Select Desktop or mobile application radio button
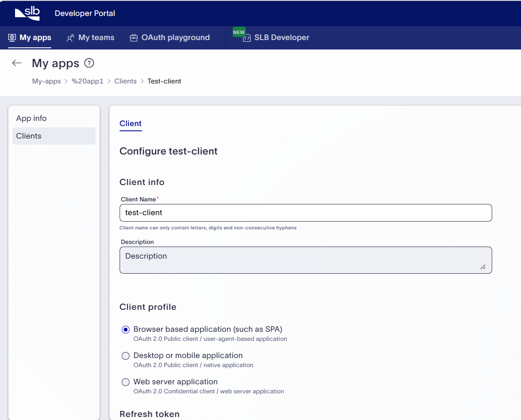Image resolution: width=521 pixels, height=420 pixels. coord(126,356)
